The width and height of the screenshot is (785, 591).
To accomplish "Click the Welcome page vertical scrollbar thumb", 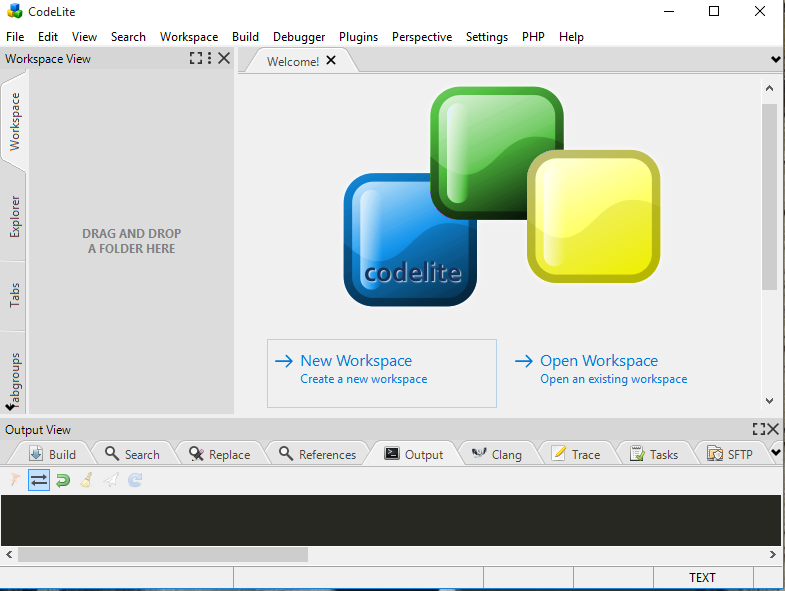I will pos(769,197).
